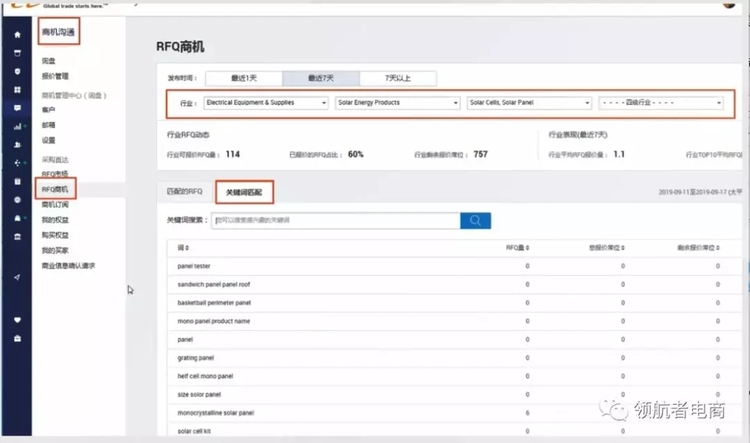Click the heart icon in the sidebar
This screenshot has width=750, height=443.
pyautogui.click(x=17, y=320)
